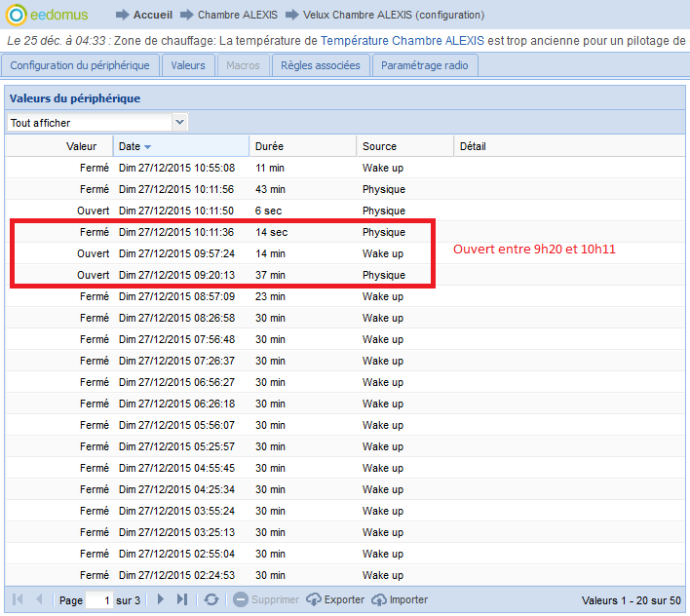The image size is (690, 616).
Task: Go to next page arrow
Action: pyautogui.click(x=160, y=599)
